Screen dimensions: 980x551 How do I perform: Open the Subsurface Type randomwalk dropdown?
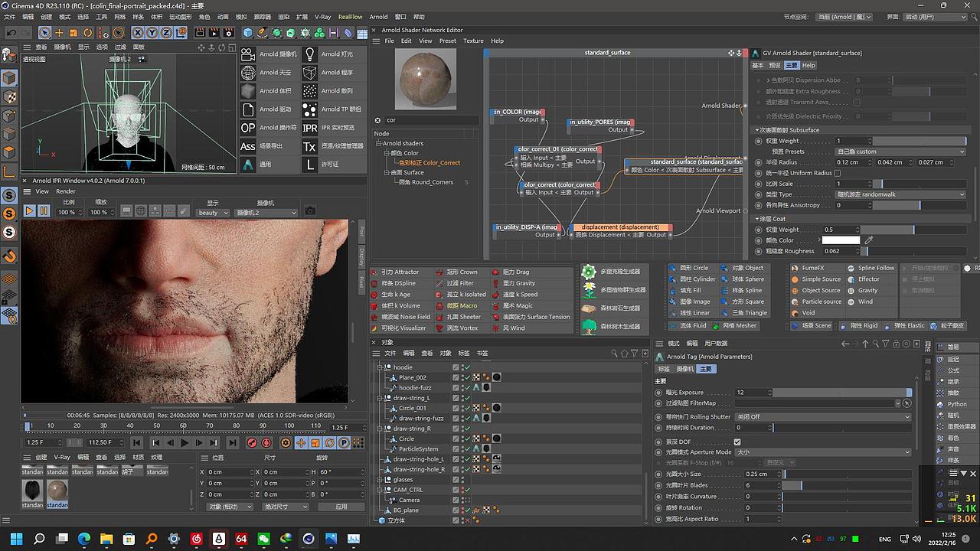[900, 194]
